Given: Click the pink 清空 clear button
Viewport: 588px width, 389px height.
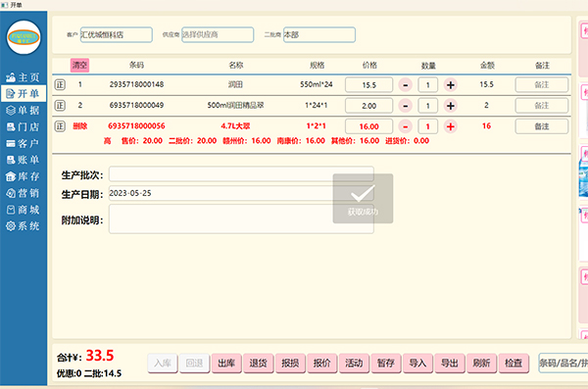Looking at the screenshot, I should pos(79,66).
